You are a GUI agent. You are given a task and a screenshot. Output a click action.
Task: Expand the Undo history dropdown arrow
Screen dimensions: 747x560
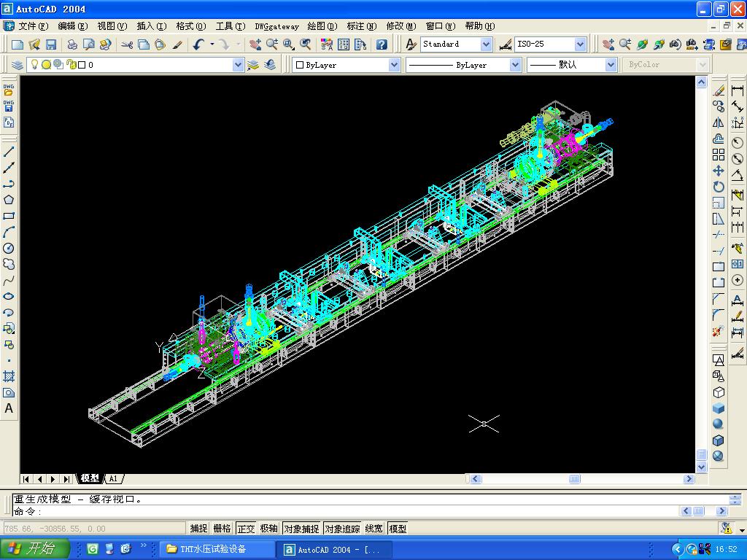point(212,44)
